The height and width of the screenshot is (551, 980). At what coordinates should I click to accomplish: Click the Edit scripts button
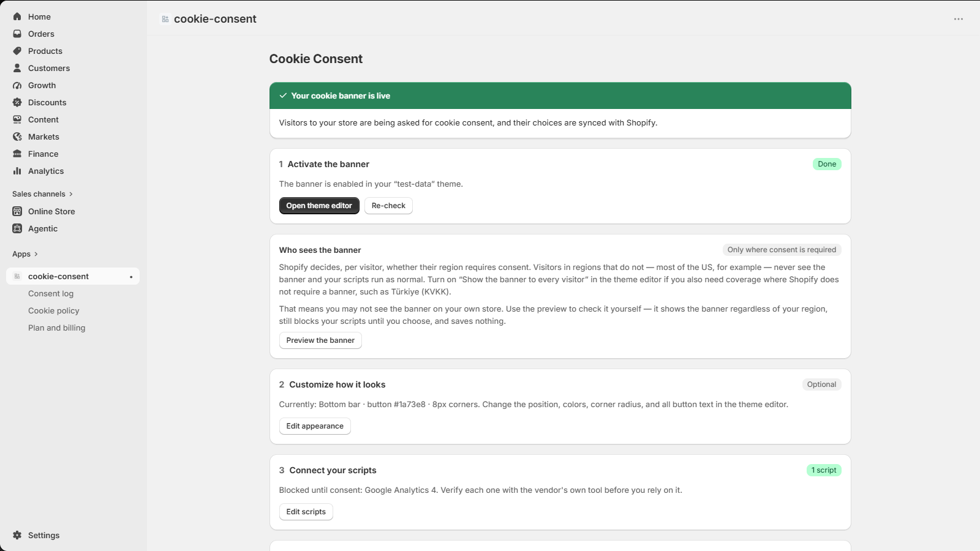click(306, 512)
